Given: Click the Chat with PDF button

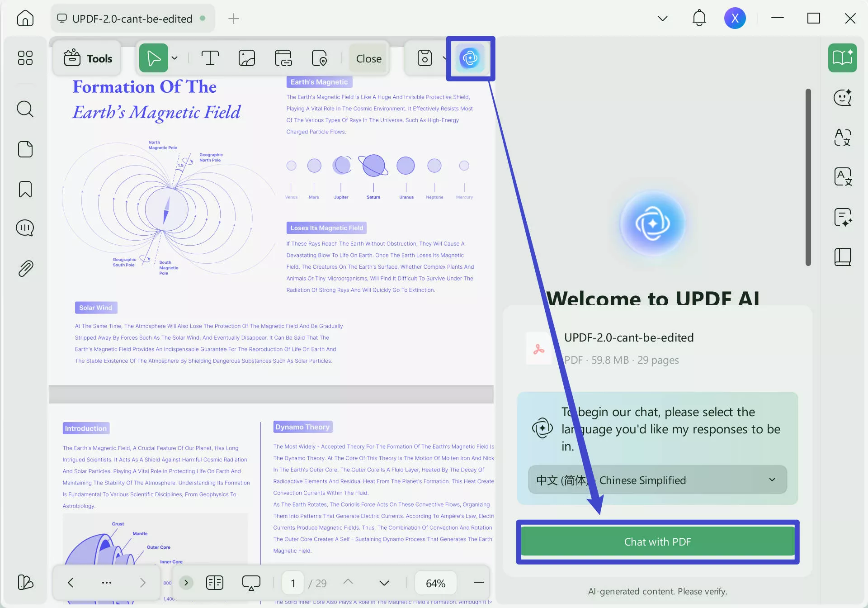Looking at the screenshot, I should pyautogui.click(x=657, y=541).
